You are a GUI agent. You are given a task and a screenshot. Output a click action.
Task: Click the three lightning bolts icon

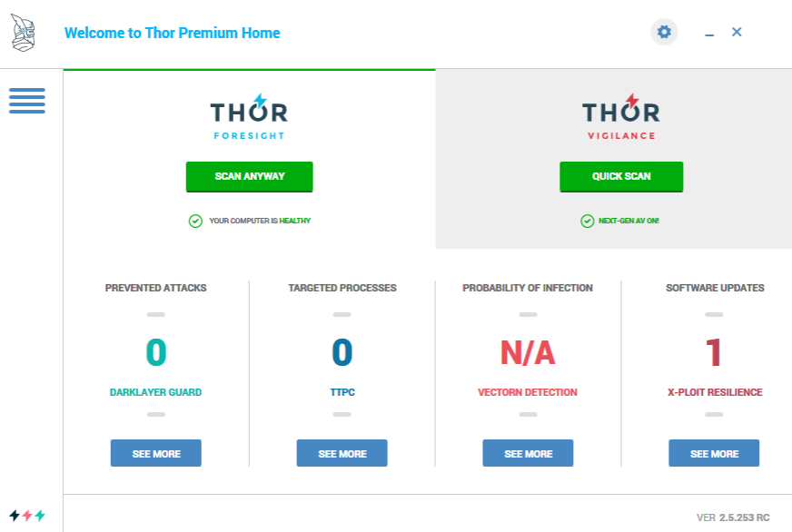[27, 516]
